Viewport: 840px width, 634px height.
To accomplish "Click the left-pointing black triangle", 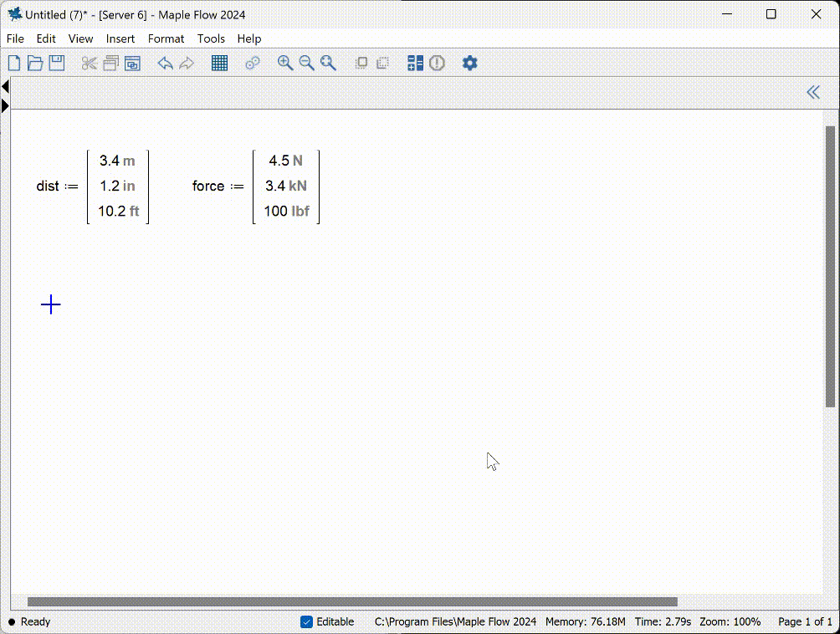I will pyautogui.click(x=5, y=86).
